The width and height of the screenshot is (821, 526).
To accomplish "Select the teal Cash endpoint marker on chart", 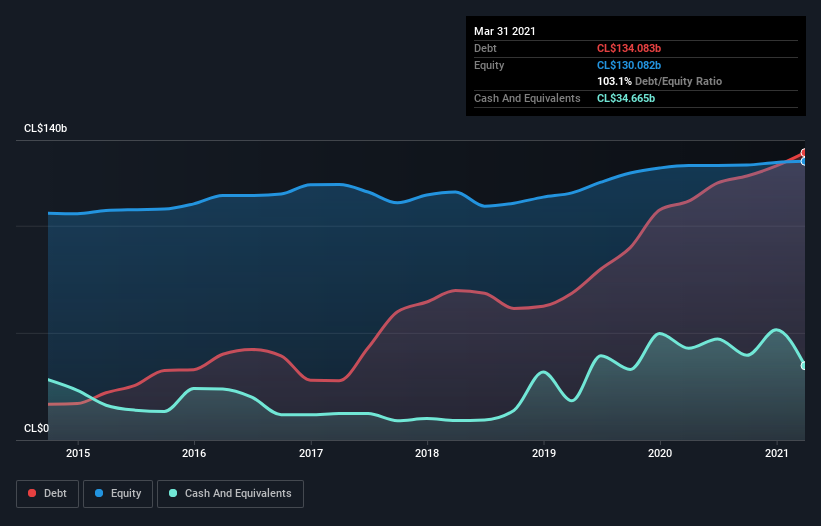I will coord(804,365).
